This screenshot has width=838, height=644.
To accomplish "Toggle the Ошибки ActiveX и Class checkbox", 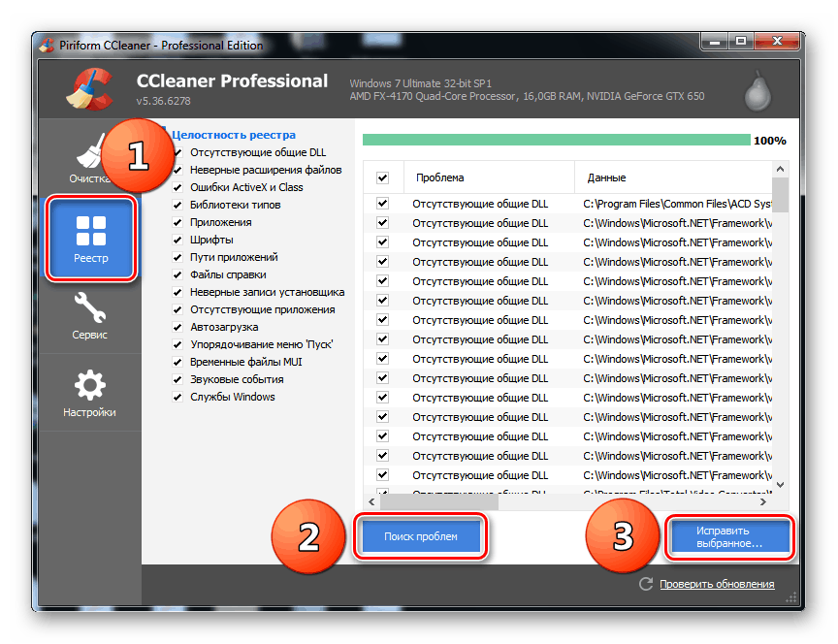I will (177, 187).
